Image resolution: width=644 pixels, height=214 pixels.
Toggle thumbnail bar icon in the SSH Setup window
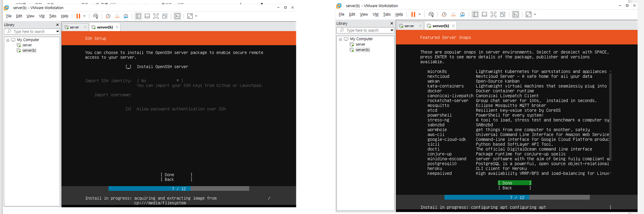(147, 16)
